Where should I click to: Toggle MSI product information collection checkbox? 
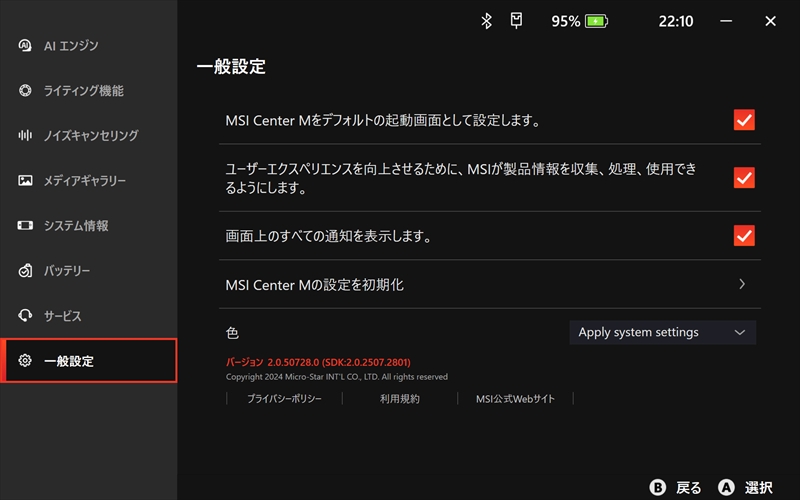point(744,178)
